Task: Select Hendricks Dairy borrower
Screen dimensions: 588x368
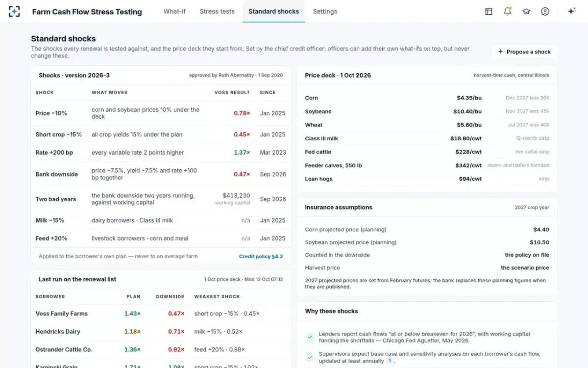Action: point(58,332)
